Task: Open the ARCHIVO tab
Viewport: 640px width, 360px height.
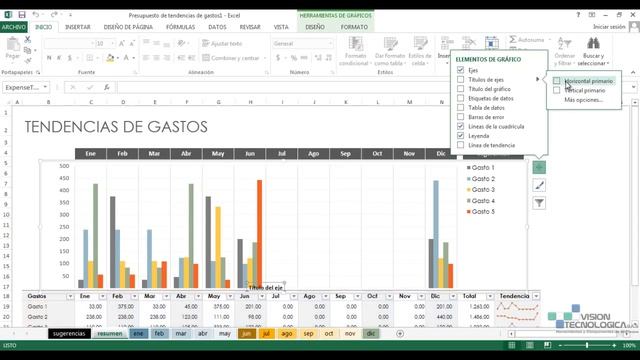Action: coord(13,27)
